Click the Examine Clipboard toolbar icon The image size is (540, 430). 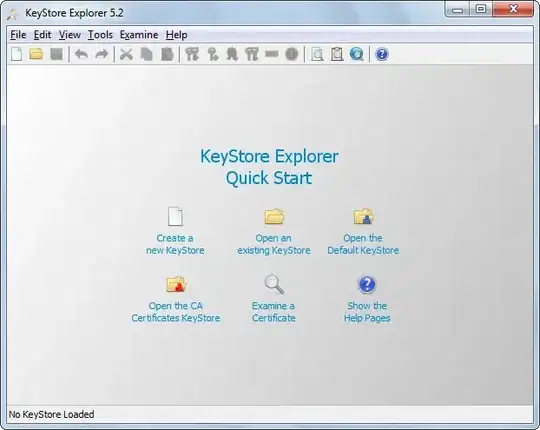pyautogui.click(x=337, y=54)
